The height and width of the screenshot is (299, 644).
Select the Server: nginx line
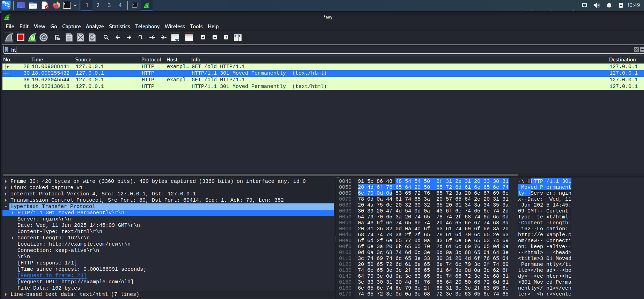[44, 219]
